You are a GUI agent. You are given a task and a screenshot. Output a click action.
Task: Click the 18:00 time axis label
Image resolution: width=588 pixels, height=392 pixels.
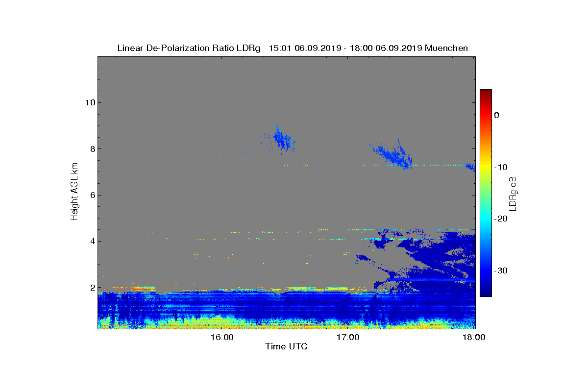click(x=474, y=337)
